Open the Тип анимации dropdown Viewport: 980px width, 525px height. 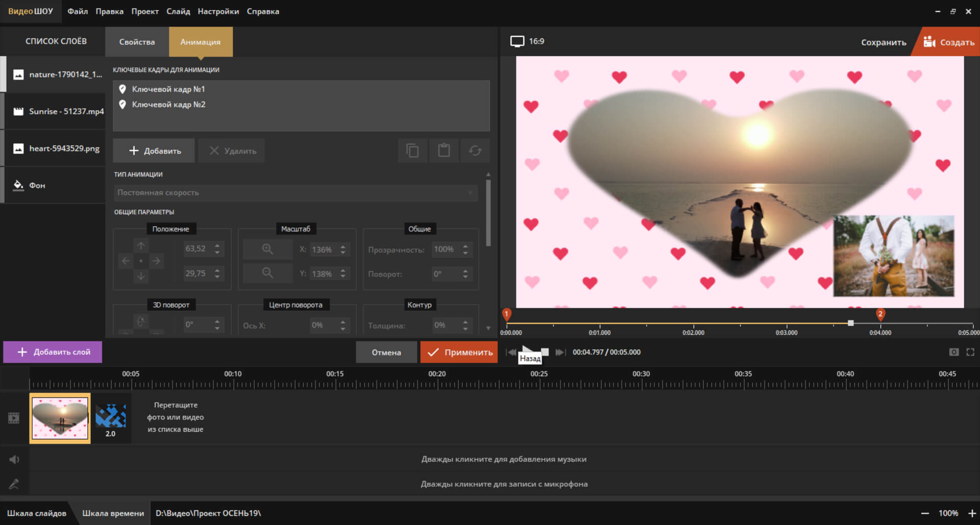pyautogui.click(x=296, y=193)
